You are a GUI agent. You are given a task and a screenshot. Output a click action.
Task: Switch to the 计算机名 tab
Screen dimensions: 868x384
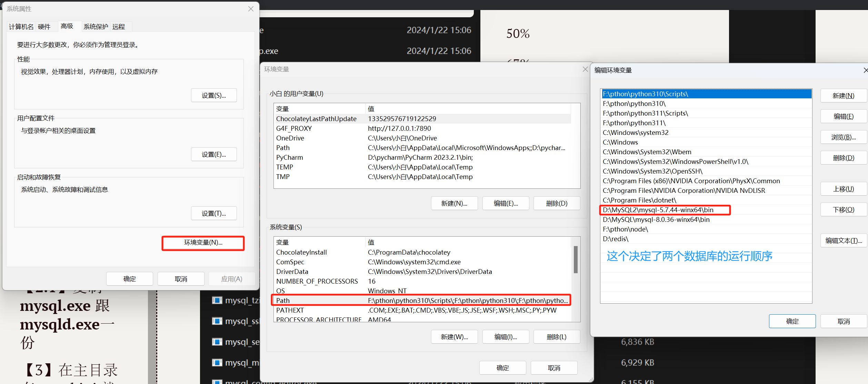point(21,27)
